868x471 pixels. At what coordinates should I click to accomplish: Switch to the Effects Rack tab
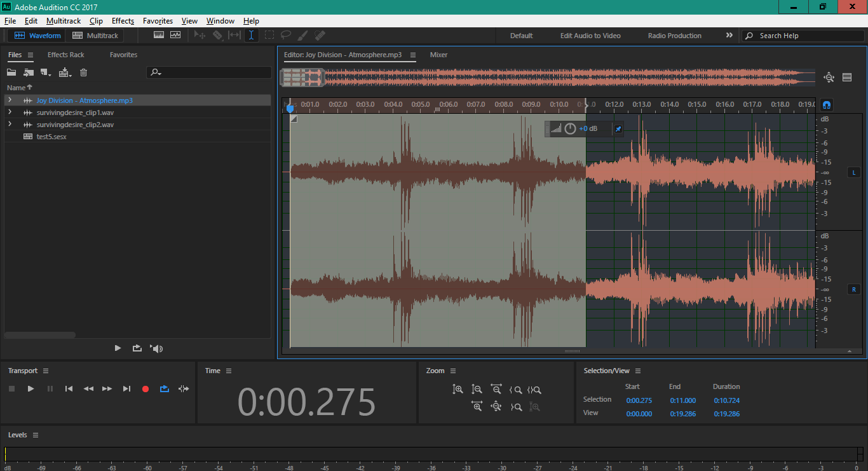pos(65,55)
